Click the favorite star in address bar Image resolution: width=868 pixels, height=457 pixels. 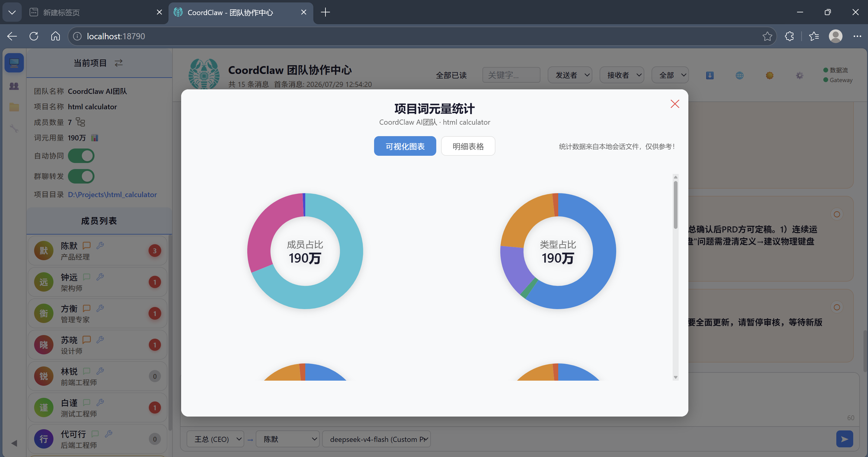pyautogui.click(x=767, y=36)
